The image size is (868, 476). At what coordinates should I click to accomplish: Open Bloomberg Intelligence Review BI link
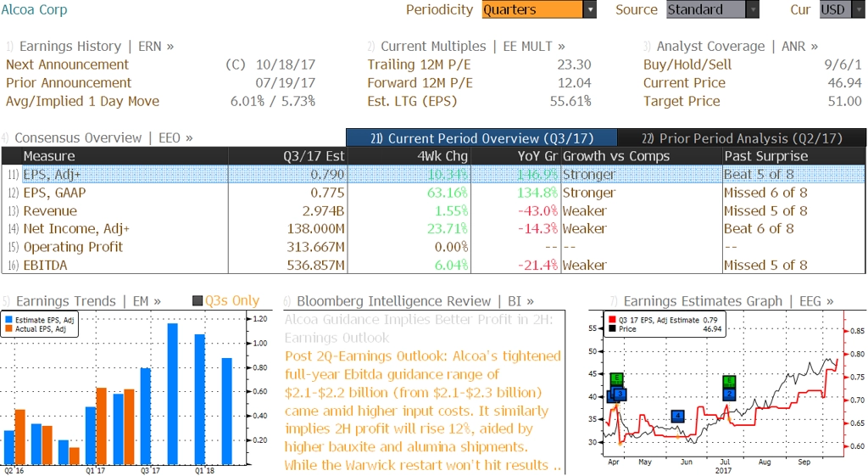click(x=415, y=301)
